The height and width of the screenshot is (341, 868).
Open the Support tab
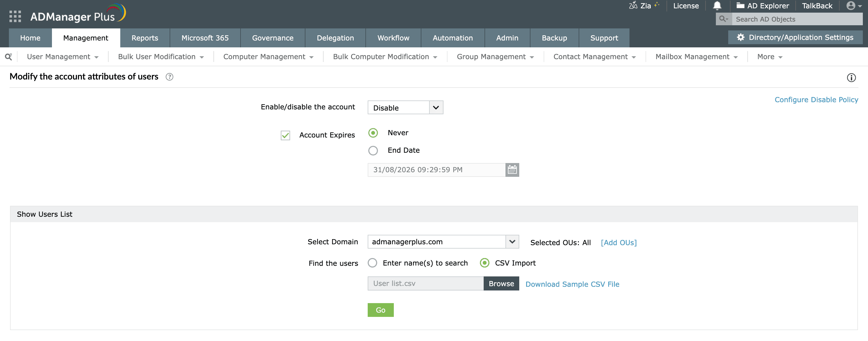point(604,38)
